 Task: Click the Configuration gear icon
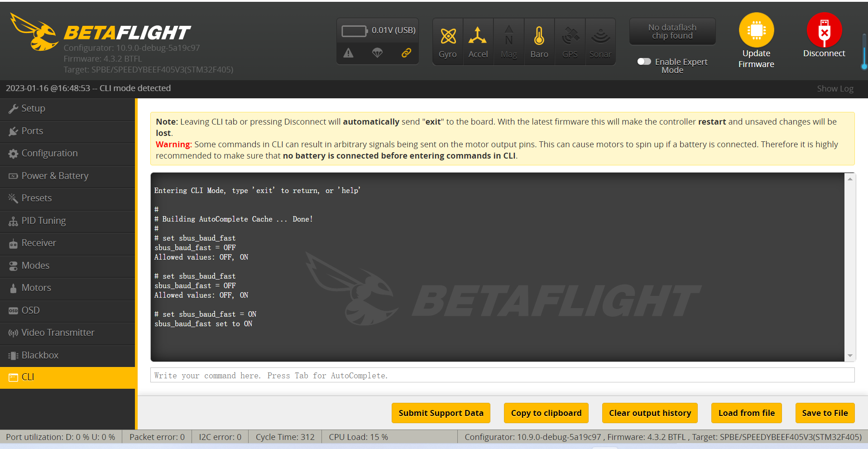(13, 154)
